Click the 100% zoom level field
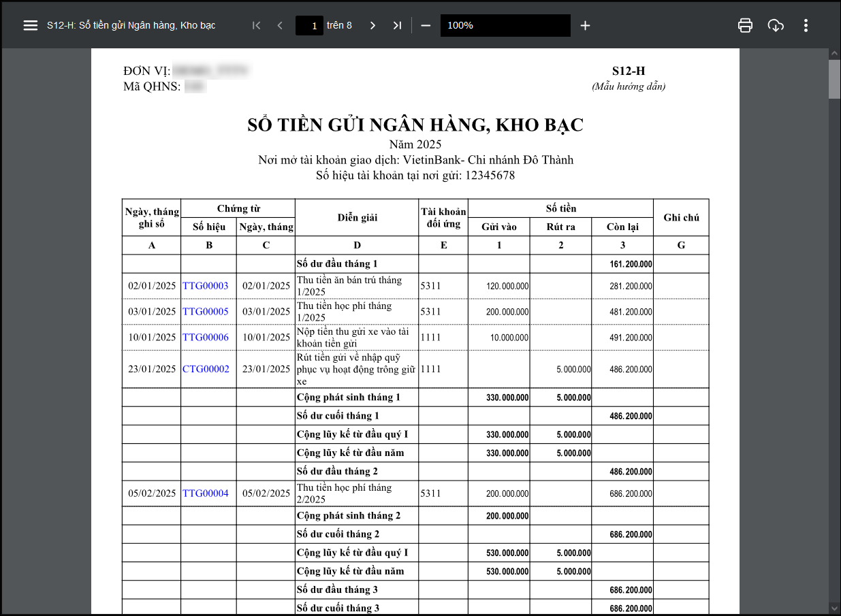 pos(505,25)
